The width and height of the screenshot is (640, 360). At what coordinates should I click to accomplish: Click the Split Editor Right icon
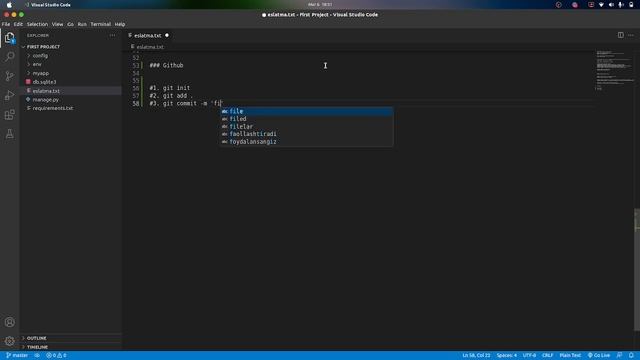tap(620, 35)
